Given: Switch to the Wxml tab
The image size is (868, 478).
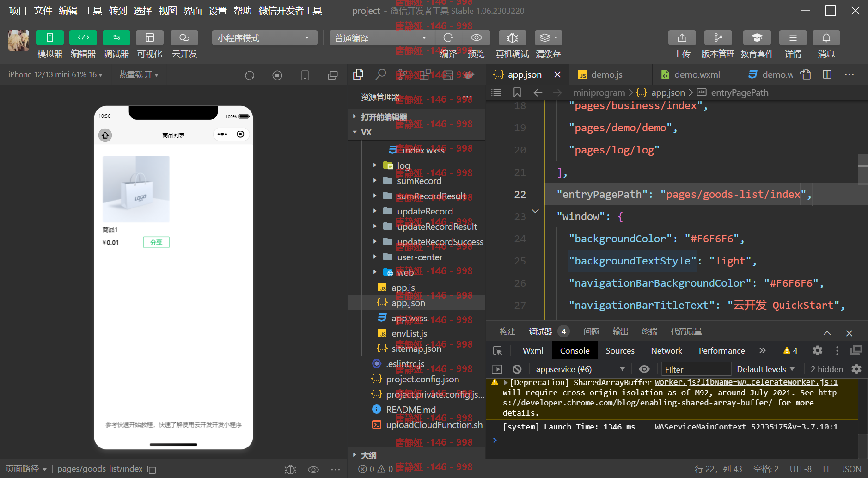Looking at the screenshot, I should point(533,351).
